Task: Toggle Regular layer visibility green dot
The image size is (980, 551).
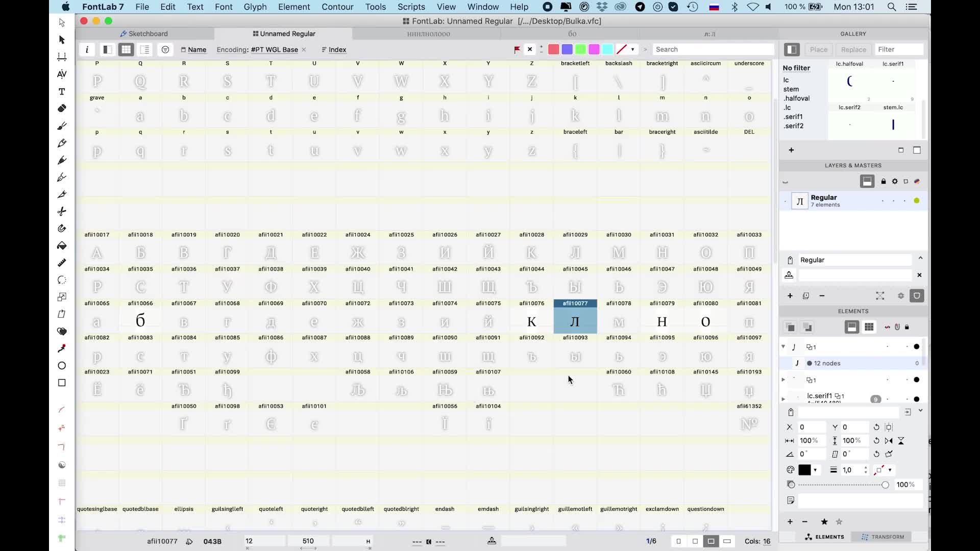Action: point(917,201)
